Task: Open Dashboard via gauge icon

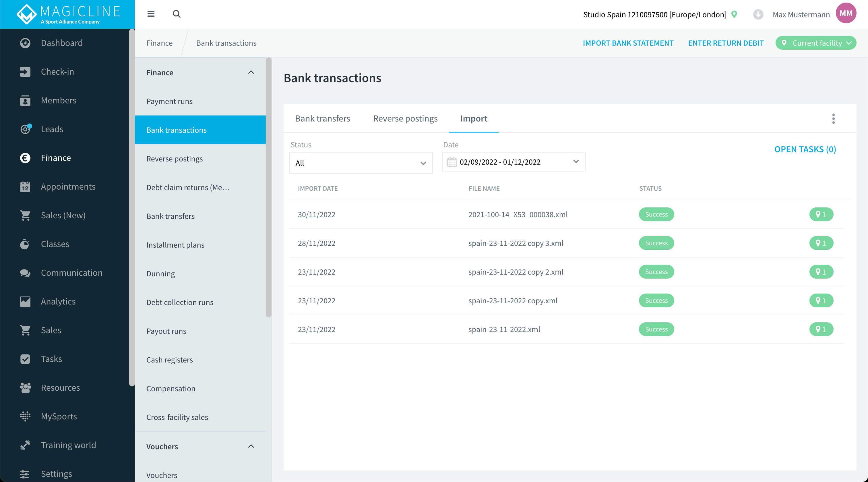Action: (x=25, y=43)
